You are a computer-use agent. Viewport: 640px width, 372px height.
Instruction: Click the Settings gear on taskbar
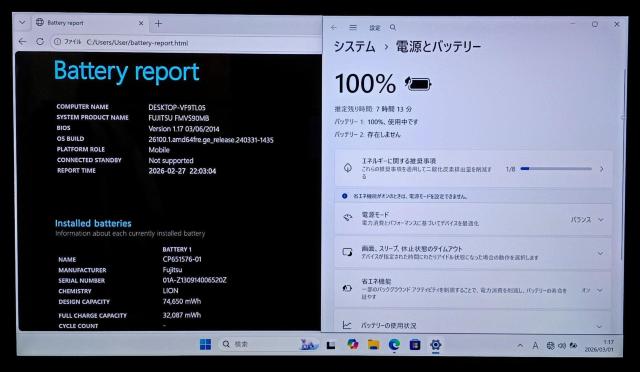coord(436,345)
